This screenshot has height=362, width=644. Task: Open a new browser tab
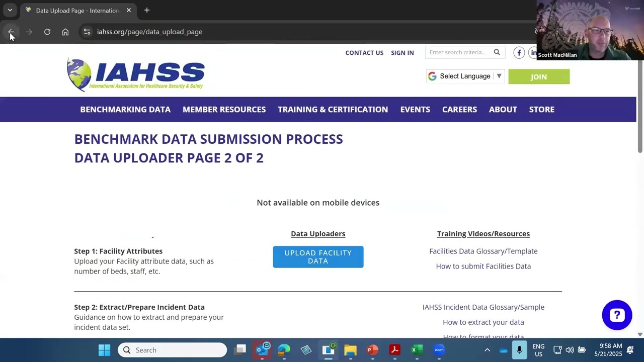(147, 10)
